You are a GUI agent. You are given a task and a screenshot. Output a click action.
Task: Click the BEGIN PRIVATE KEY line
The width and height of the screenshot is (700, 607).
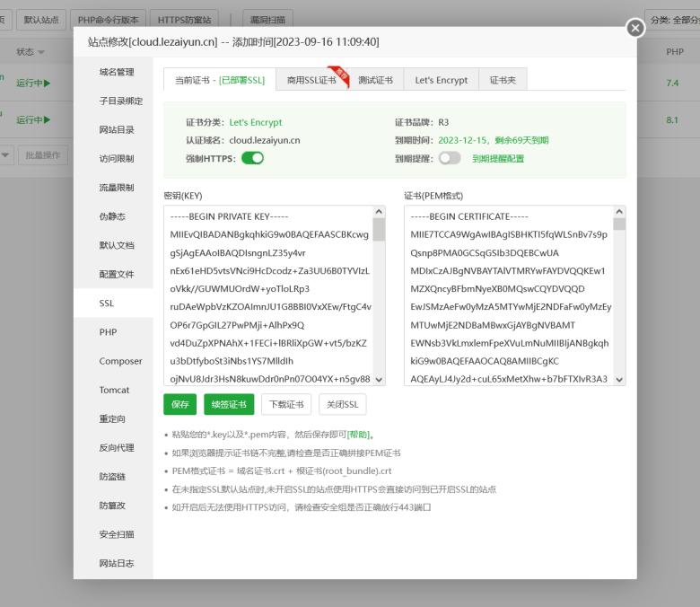pos(229,216)
